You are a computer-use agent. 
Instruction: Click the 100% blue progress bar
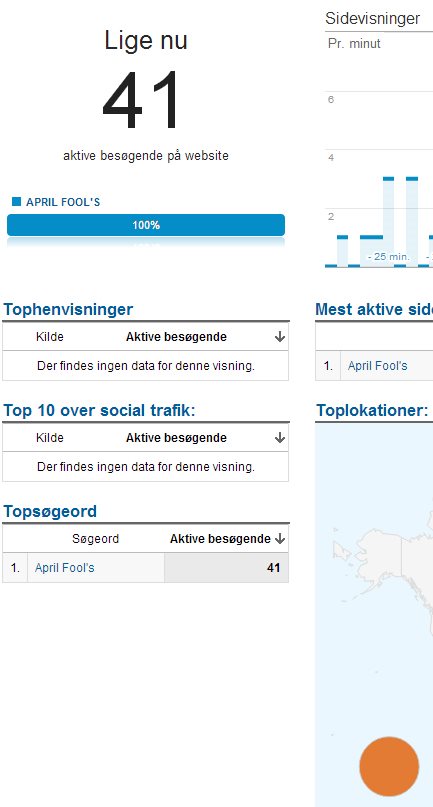pos(146,225)
